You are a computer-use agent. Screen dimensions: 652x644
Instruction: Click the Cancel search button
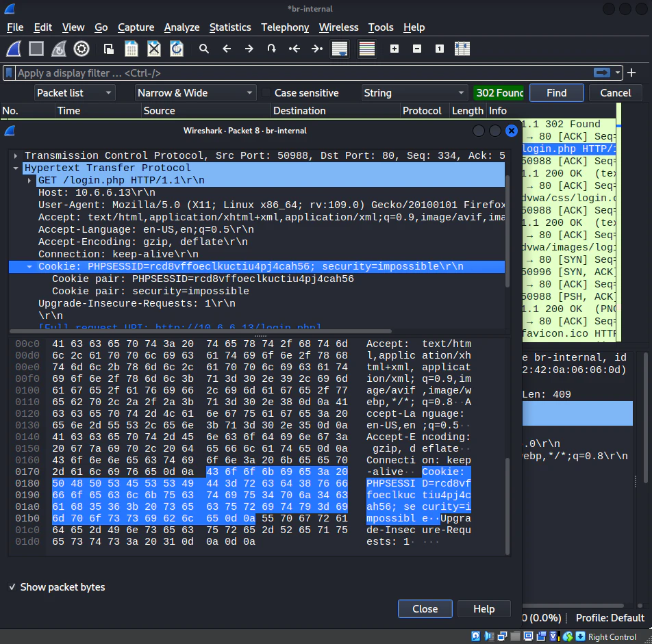pos(616,92)
